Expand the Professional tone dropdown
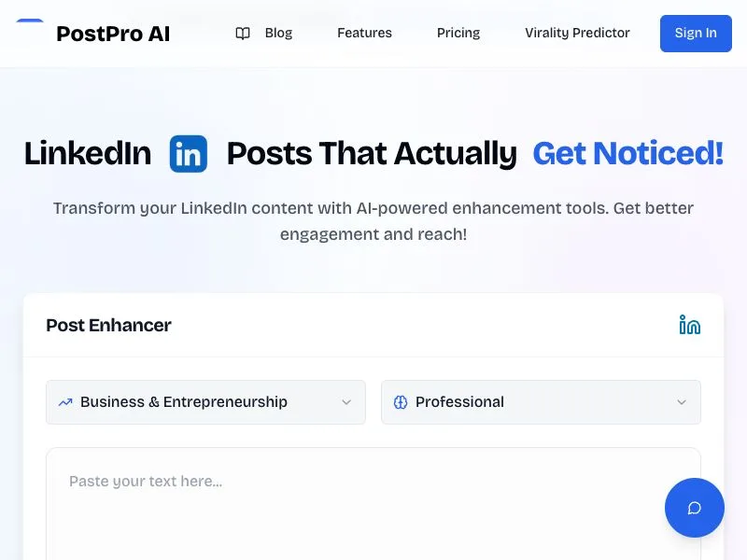Screen dimensions: 747x560 point(541,402)
